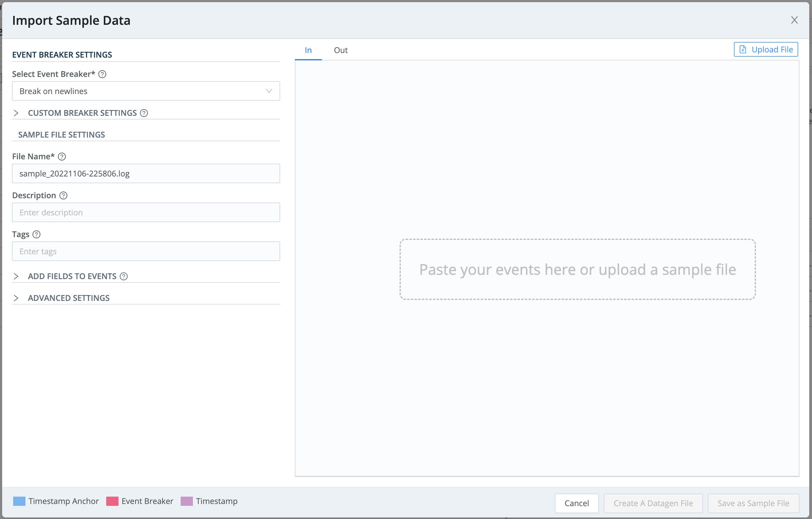Select the In tab
This screenshot has height=519, width=812.
[308, 50]
